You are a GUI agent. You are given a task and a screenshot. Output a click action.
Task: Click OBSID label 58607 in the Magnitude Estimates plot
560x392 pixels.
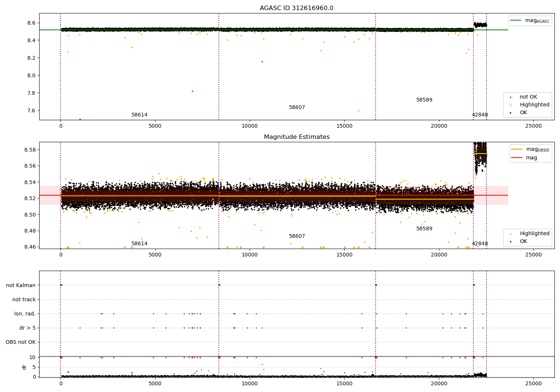pos(297,236)
